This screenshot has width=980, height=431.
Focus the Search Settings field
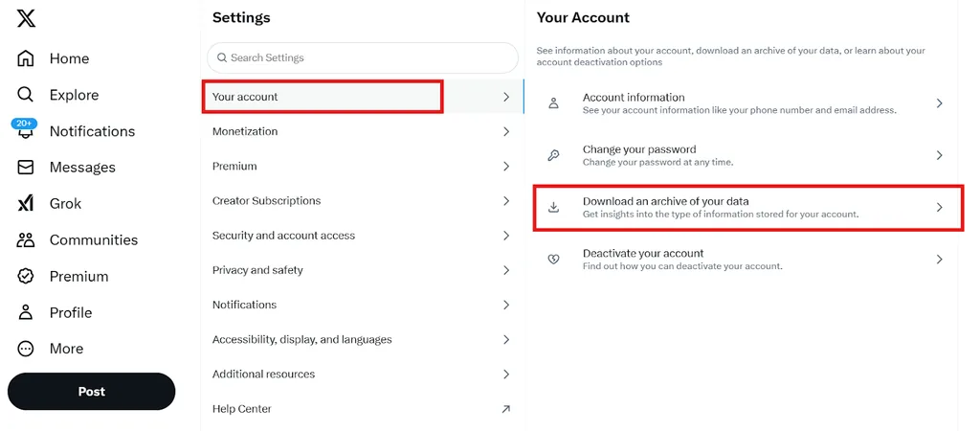pyautogui.click(x=363, y=57)
